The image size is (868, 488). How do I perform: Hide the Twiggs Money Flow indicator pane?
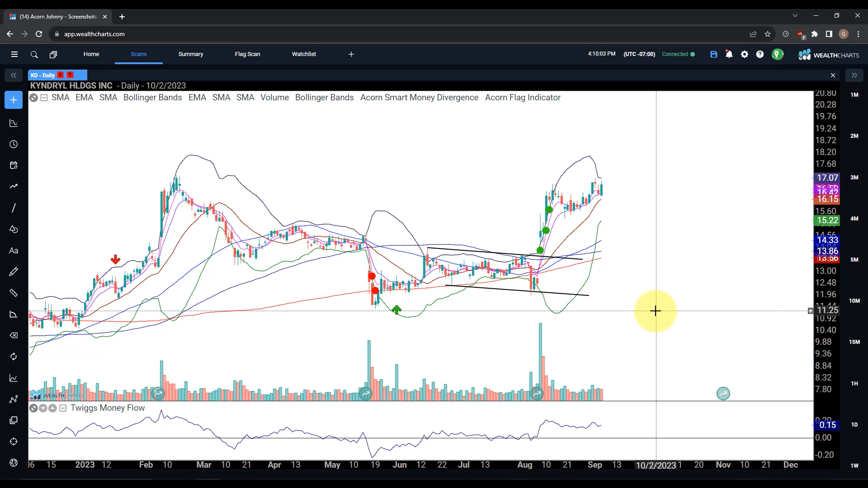point(33,408)
